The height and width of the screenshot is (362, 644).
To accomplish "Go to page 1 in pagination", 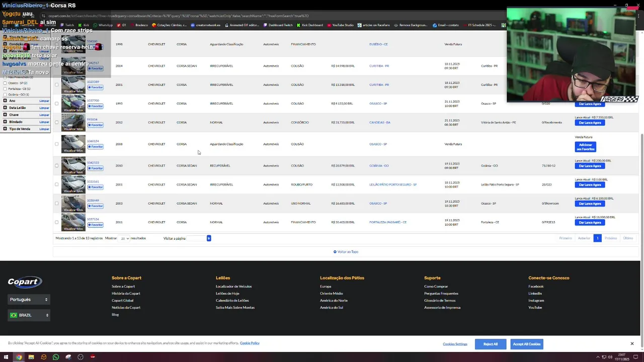I will click(597, 238).
